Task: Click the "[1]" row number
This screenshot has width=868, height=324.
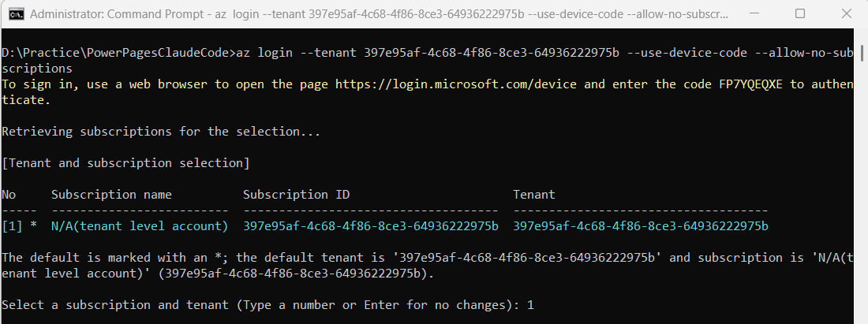Action: (x=12, y=226)
